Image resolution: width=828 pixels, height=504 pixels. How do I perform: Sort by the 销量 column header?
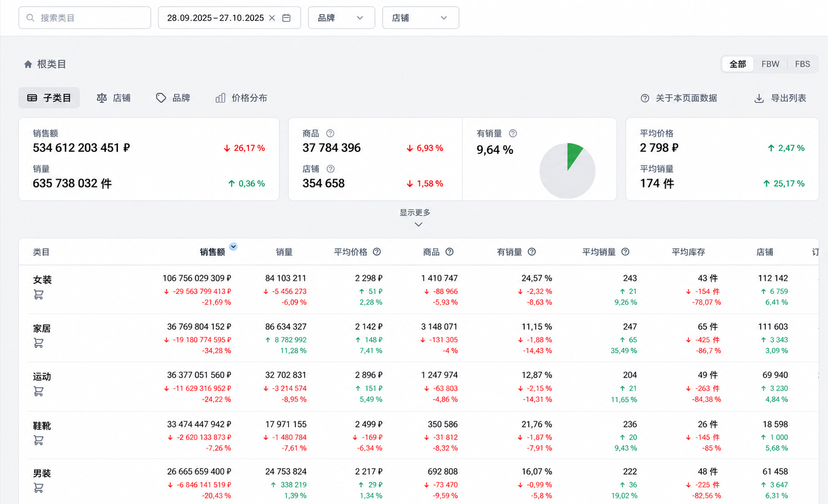(284, 252)
